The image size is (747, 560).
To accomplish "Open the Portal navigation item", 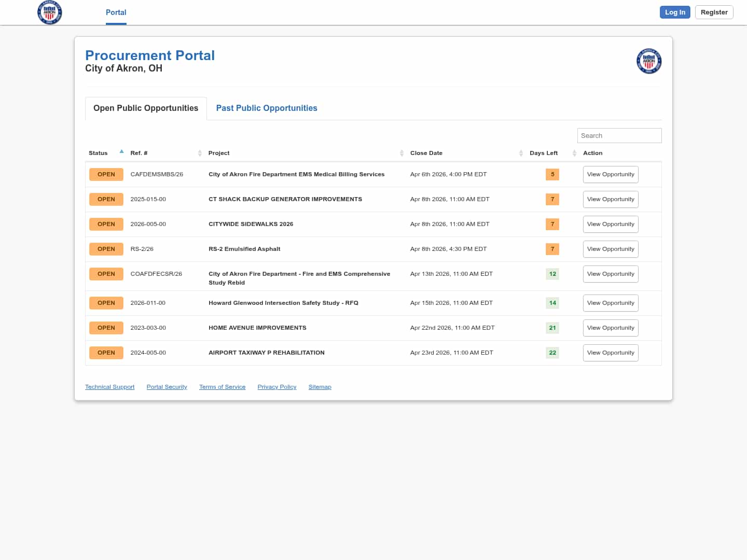I will (116, 12).
